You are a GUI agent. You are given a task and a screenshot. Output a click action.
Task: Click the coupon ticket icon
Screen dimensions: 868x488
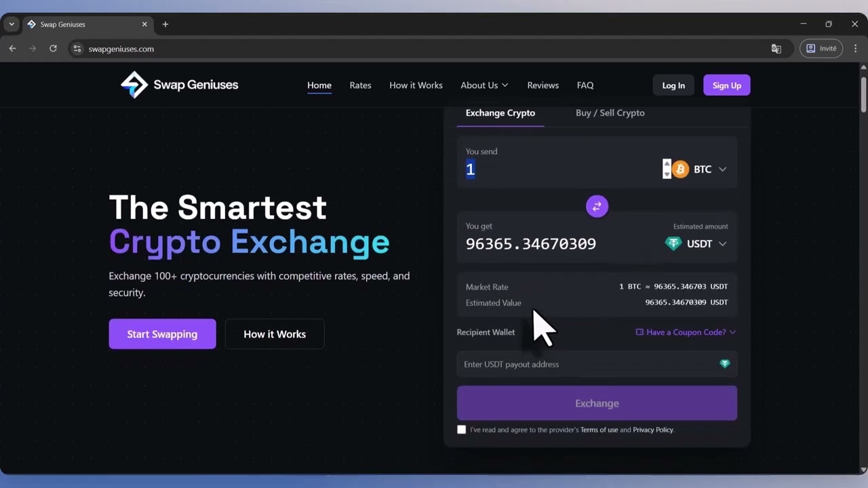(639, 332)
